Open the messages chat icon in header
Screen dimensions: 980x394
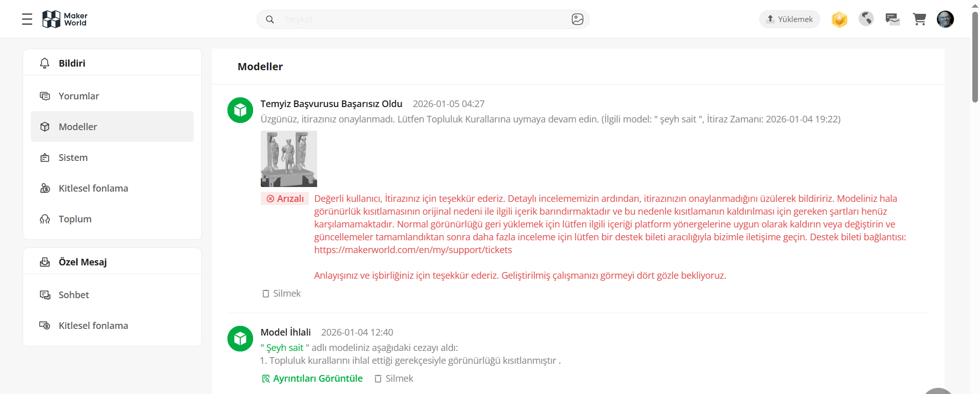(x=892, y=19)
